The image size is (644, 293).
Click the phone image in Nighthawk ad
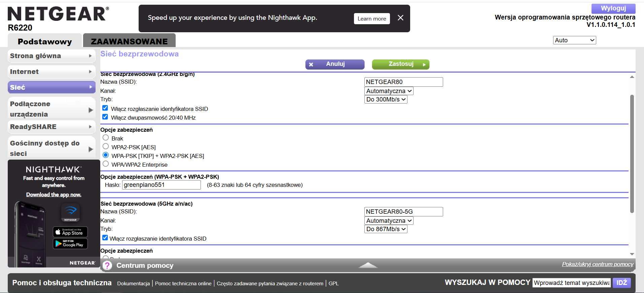click(x=30, y=234)
